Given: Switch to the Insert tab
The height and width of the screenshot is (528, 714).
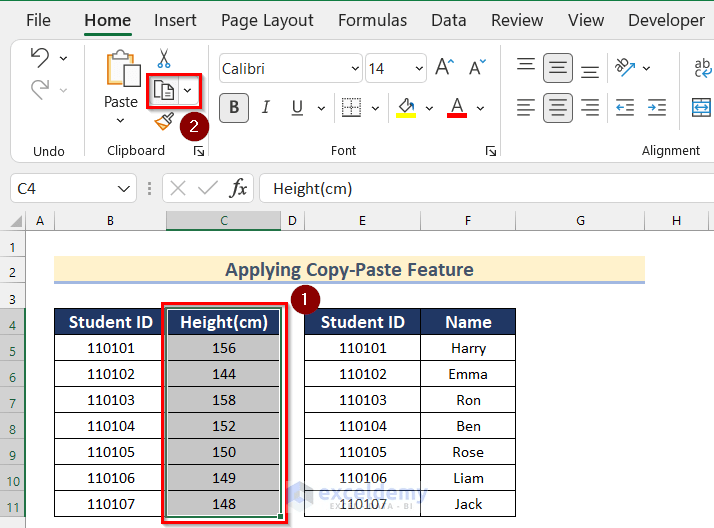Looking at the screenshot, I should pyautogui.click(x=175, y=20).
